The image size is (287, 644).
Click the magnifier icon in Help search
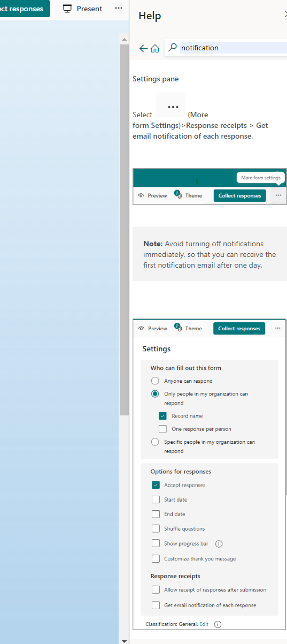(x=172, y=48)
